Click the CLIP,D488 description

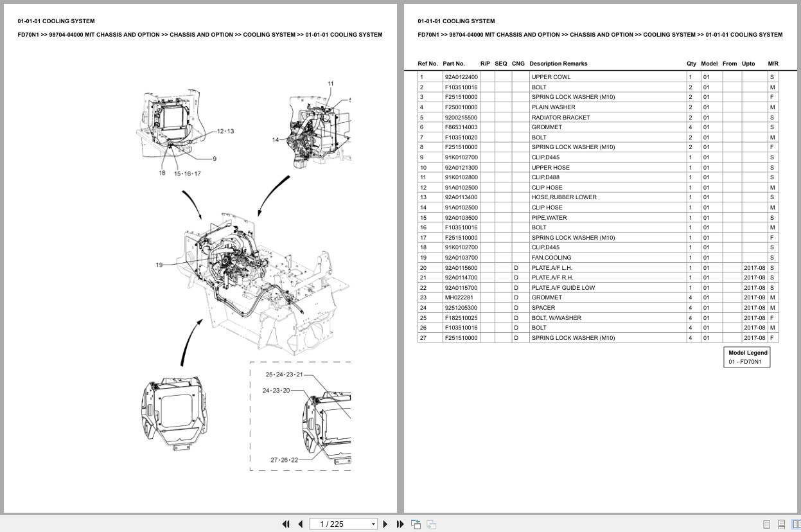click(x=545, y=177)
